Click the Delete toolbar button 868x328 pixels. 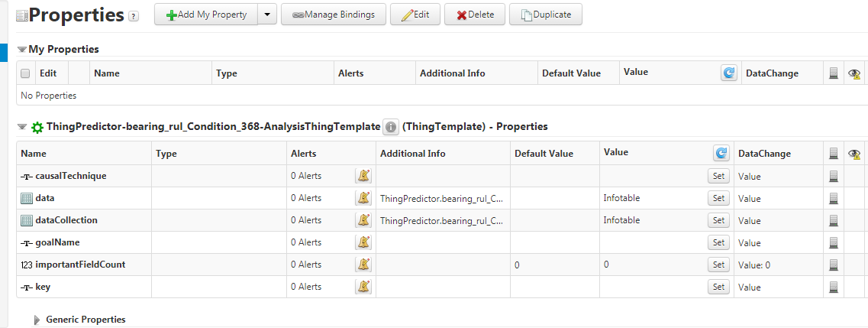click(474, 15)
